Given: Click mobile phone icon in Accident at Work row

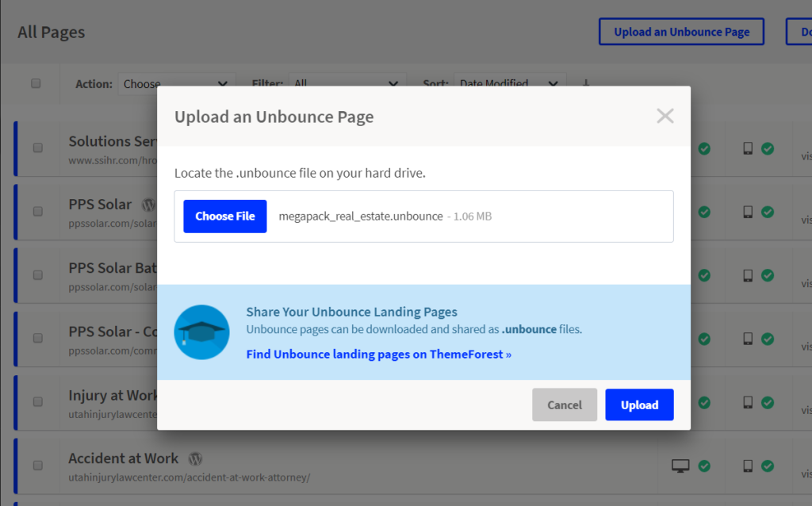Looking at the screenshot, I should (x=747, y=466).
